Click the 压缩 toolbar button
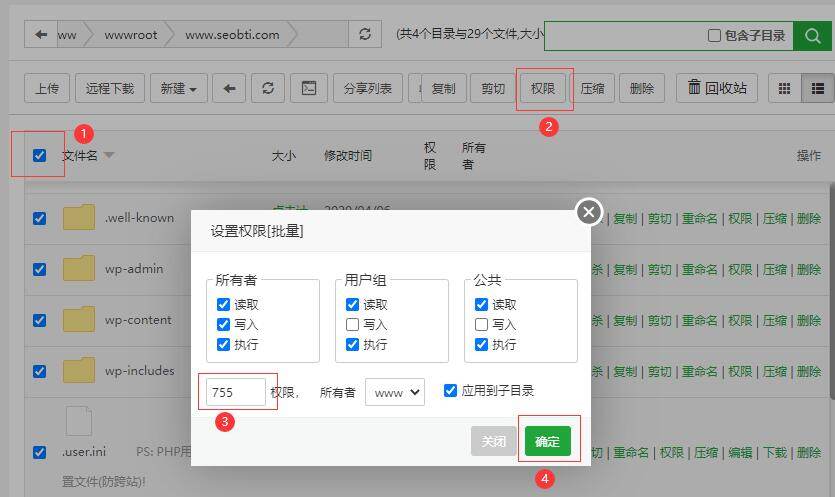Screen dimensions: 835x497 pyautogui.click(x=592, y=88)
